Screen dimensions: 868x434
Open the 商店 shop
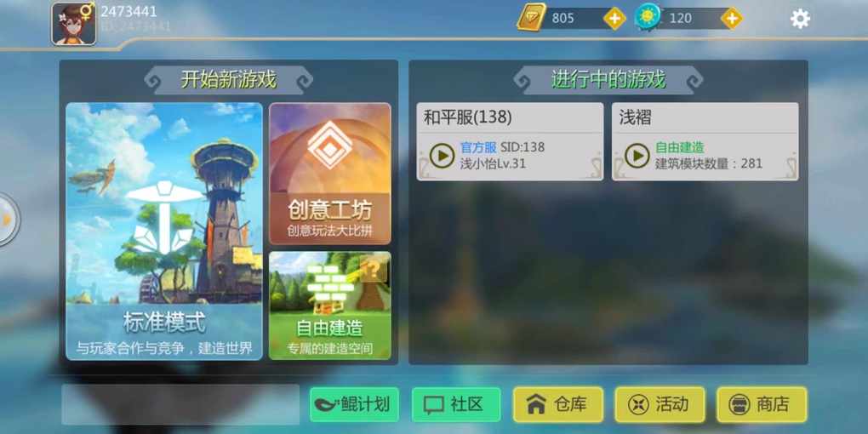tap(762, 404)
